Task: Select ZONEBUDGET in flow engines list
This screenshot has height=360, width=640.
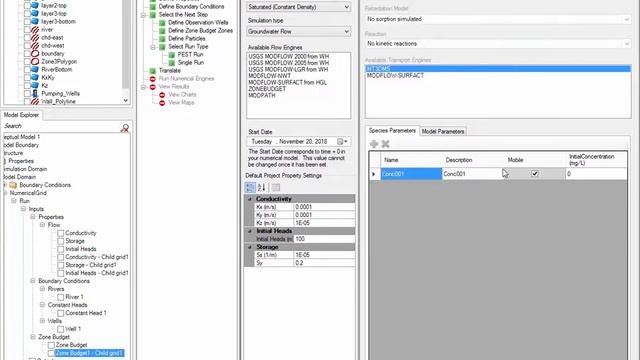Action: tap(267, 89)
